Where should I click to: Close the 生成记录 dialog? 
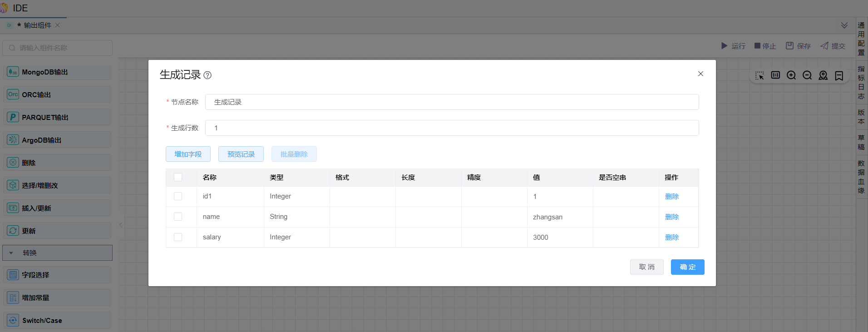pos(700,74)
